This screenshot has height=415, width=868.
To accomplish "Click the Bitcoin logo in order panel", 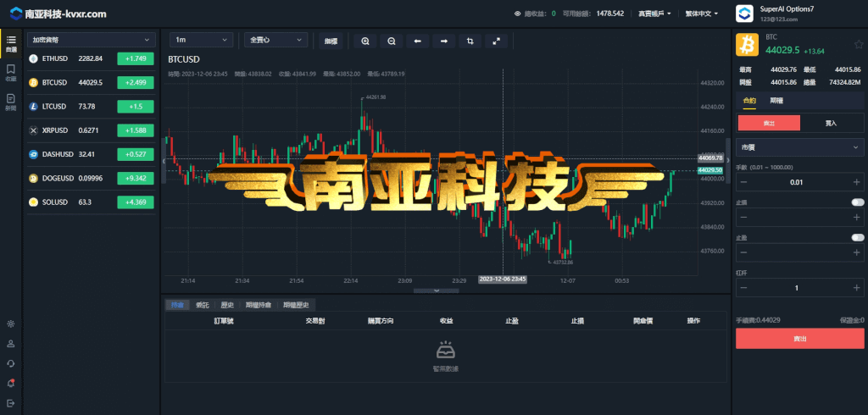I will 747,44.
